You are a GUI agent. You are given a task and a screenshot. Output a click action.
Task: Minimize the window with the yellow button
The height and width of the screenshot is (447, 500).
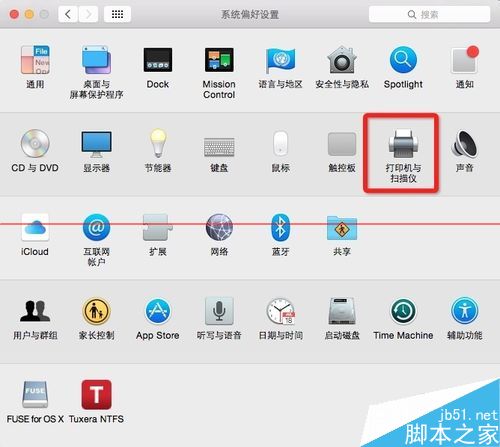click(x=29, y=14)
